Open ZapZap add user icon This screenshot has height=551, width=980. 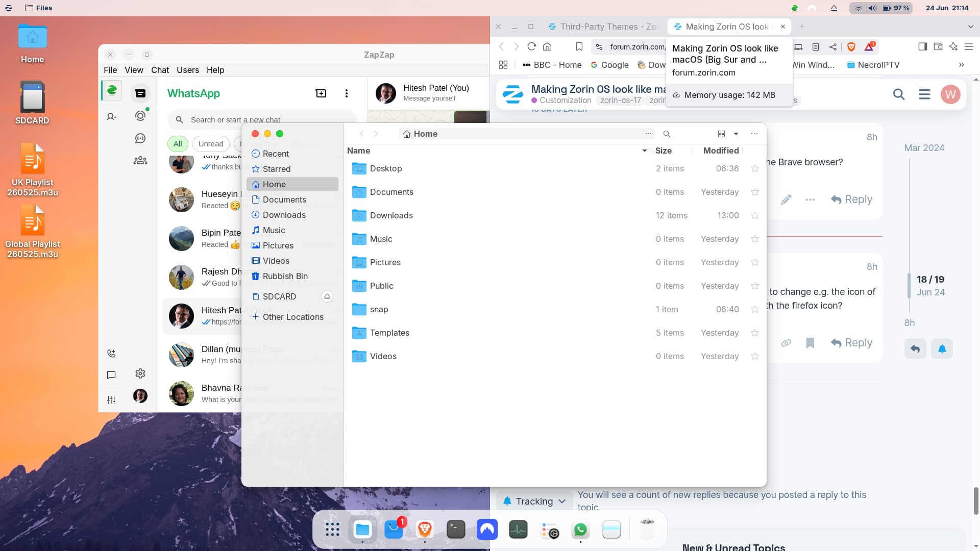point(111,117)
